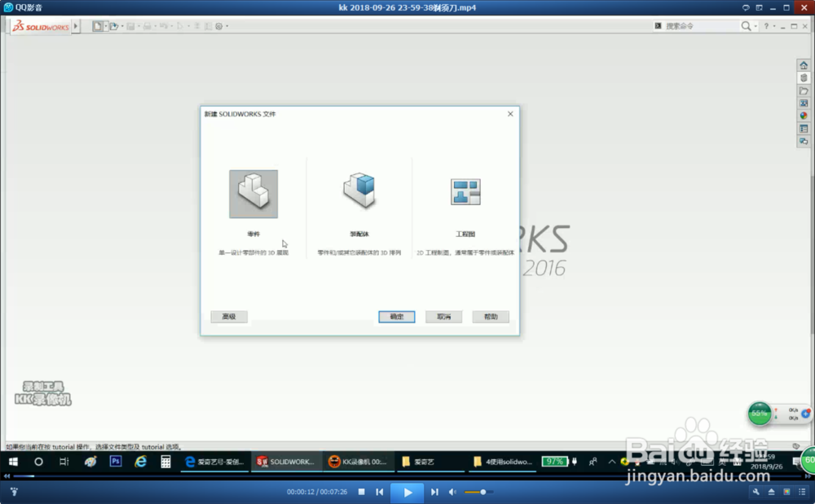815x504 pixels.
Task: Switch to KK录像机 taskbar window
Action: coord(358,462)
